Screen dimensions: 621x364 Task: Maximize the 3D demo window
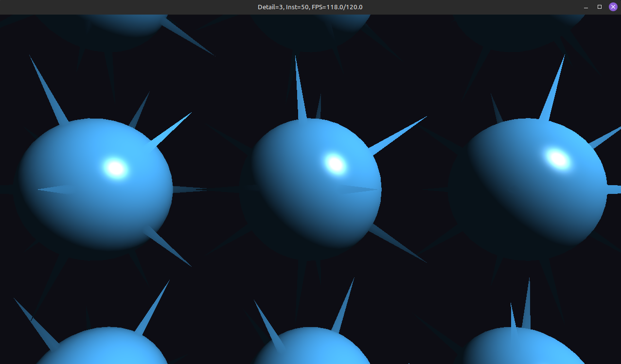pos(600,7)
